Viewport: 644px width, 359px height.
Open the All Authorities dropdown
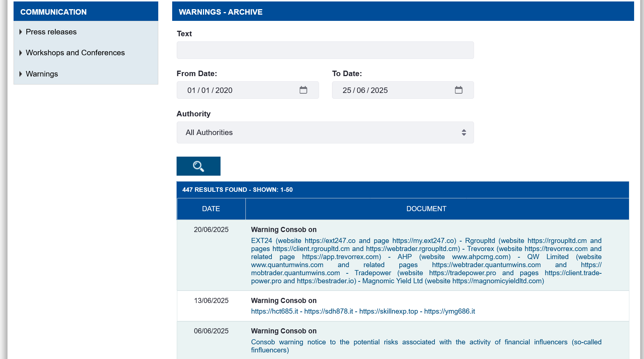[x=325, y=132]
